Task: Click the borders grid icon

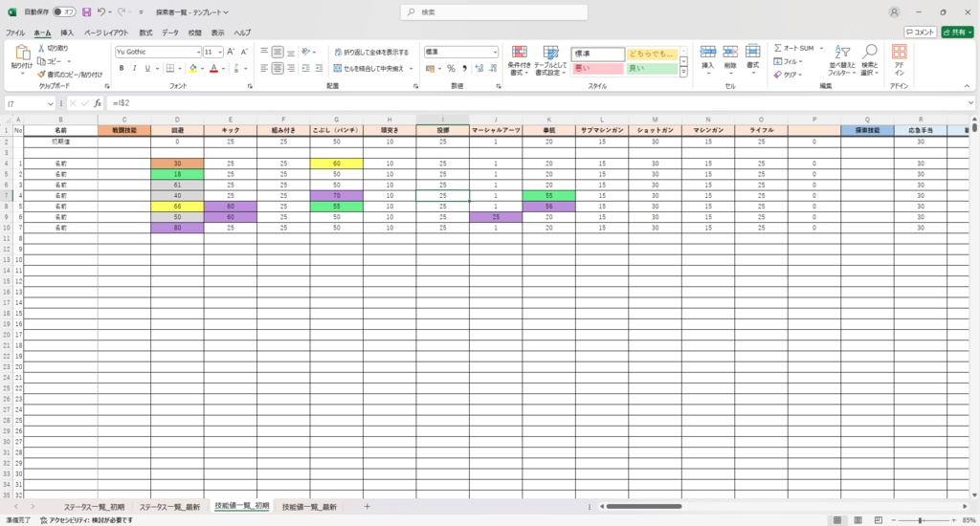Action: [x=170, y=68]
